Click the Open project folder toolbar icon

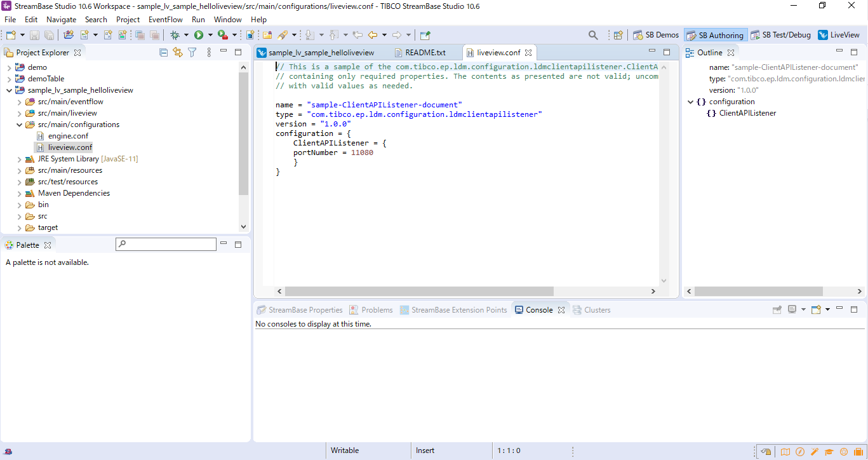click(69, 36)
